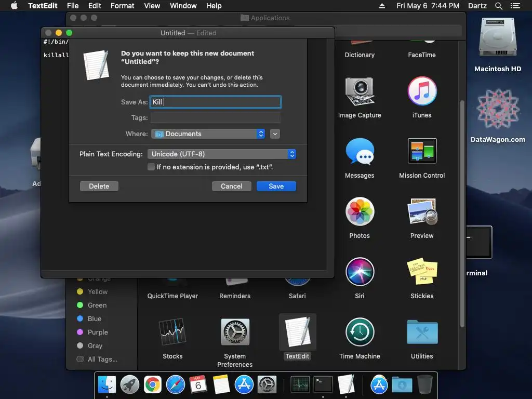Open the Trash in the Dock
The width and height of the screenshot is (532, 399).
pyautogui.click(x=424, y=384)
